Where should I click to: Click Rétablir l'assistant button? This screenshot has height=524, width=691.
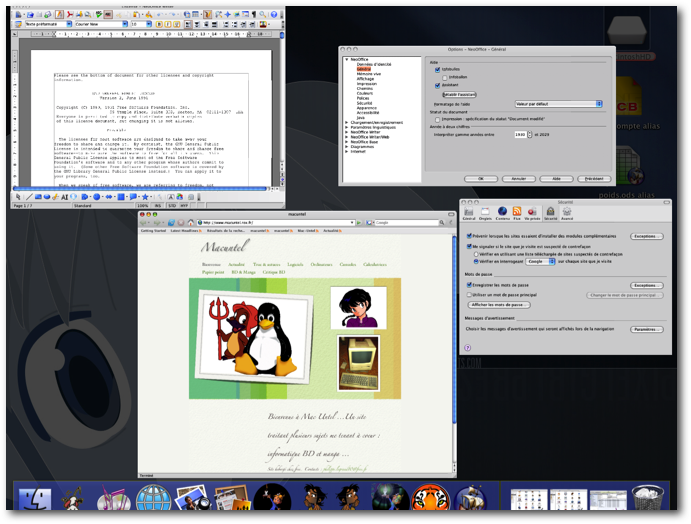click(459, 94)
